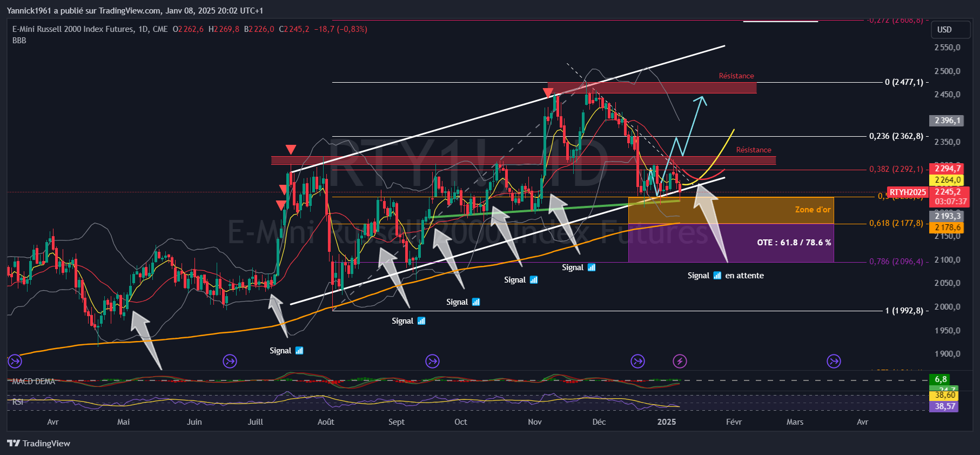The height and width of the screenshot is (455, 980).
Task: Click the 'OTE : 61.8 / 78.6 %' label
Action: (x=794, y=243)
